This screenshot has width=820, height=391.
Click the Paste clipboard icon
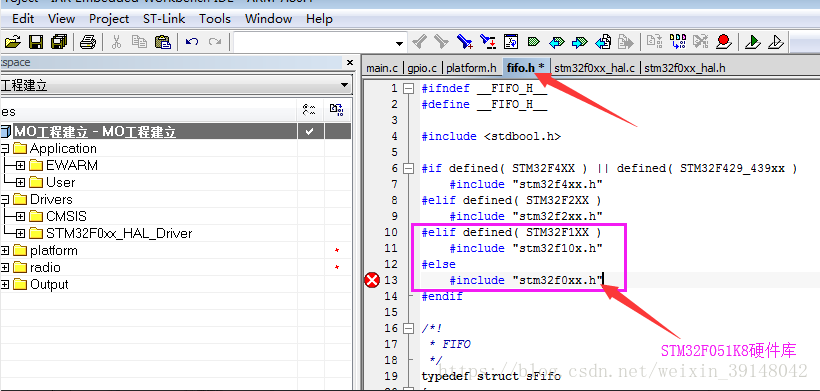[163, 41]
